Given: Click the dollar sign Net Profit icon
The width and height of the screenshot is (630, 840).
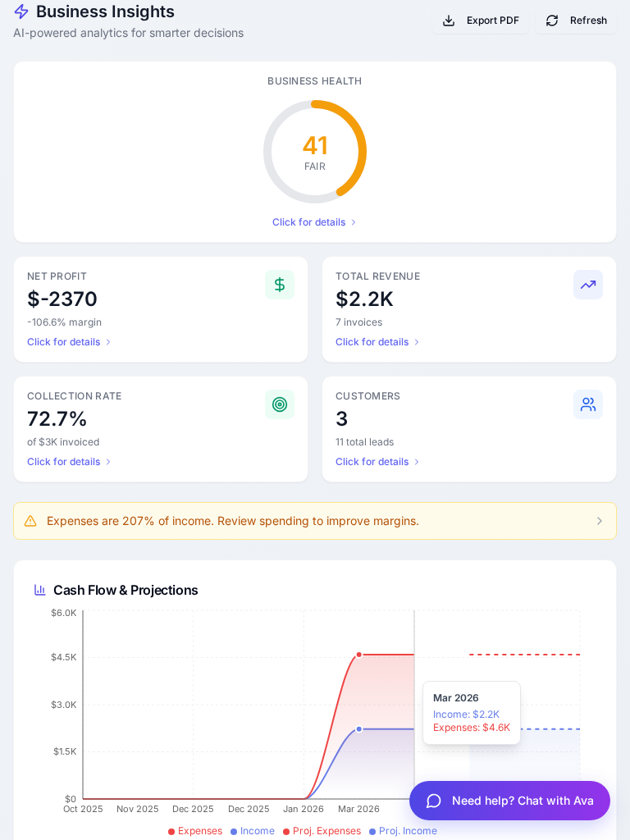Looking at the screenshot, I should click(x=280, y=285).
